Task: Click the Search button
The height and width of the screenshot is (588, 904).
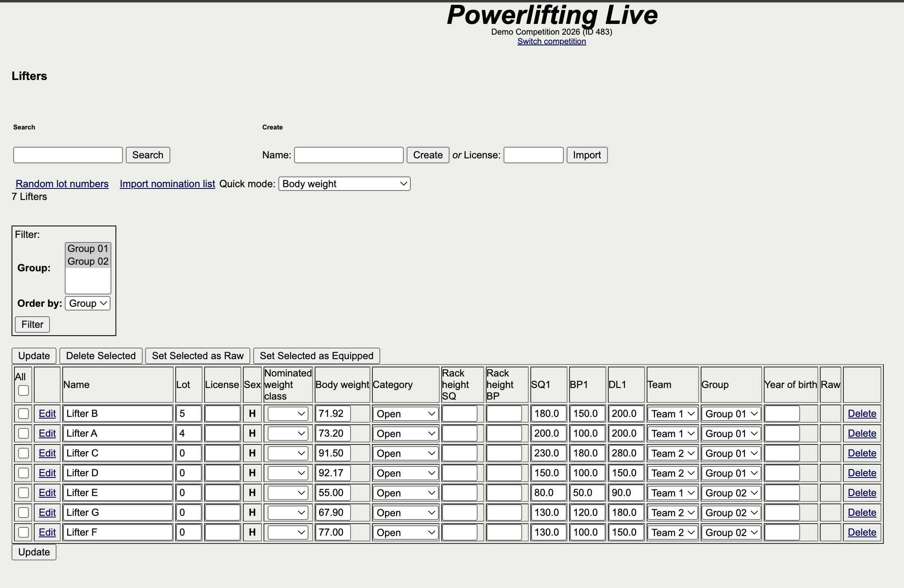Action: (148, 155)
